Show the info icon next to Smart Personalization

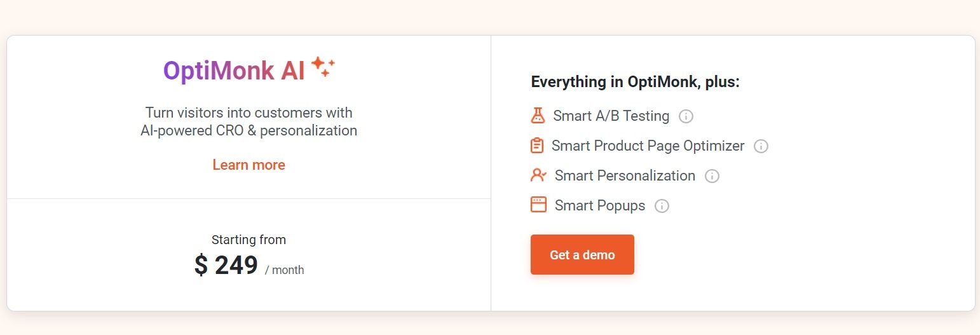712,176
